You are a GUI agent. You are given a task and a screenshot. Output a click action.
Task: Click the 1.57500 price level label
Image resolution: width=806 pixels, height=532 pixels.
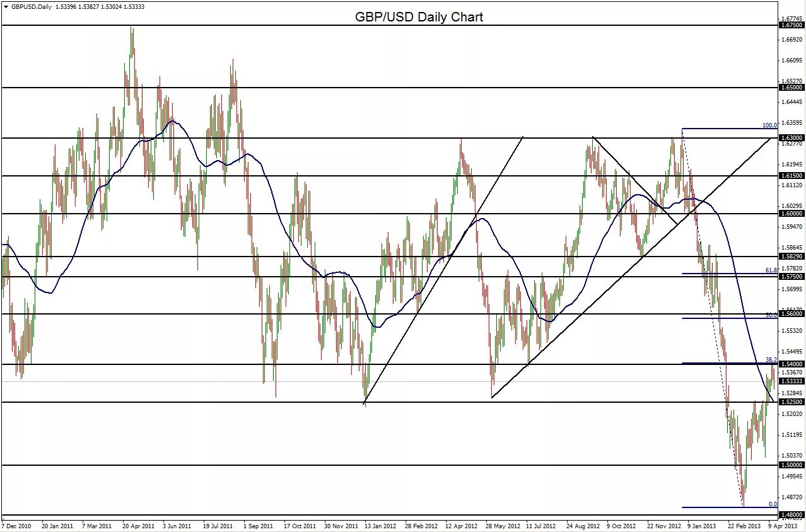[791, 276]
